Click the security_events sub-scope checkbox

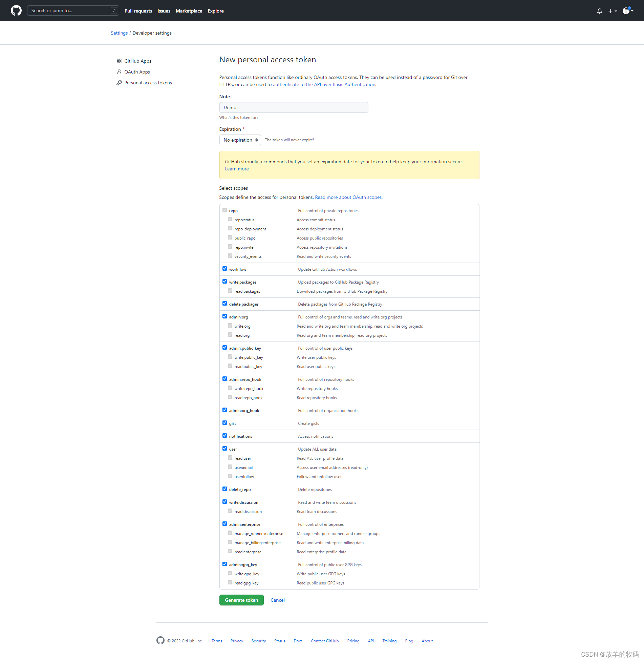[230, 256]
